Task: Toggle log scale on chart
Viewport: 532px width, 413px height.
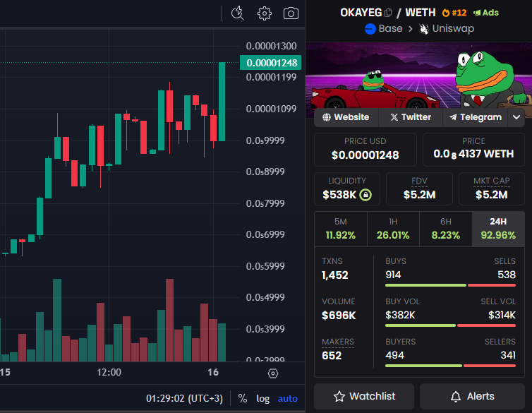Action: pos(263,398)
